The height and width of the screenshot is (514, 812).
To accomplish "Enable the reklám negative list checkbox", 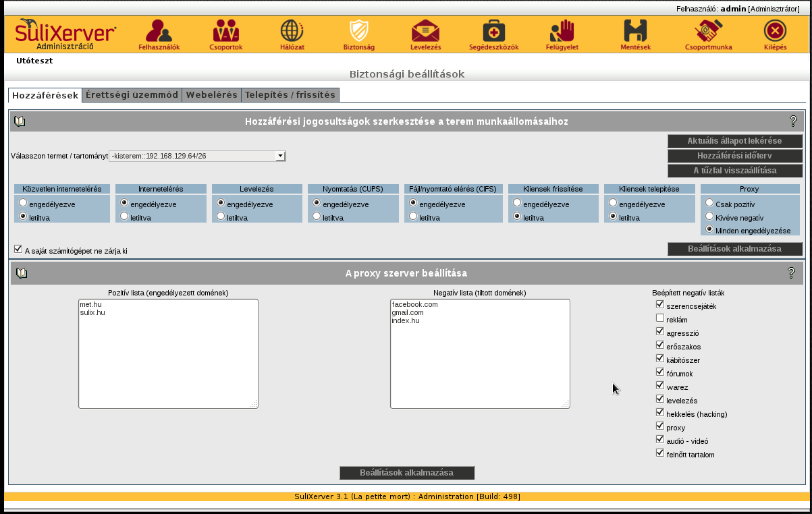I will pos(660,318).
